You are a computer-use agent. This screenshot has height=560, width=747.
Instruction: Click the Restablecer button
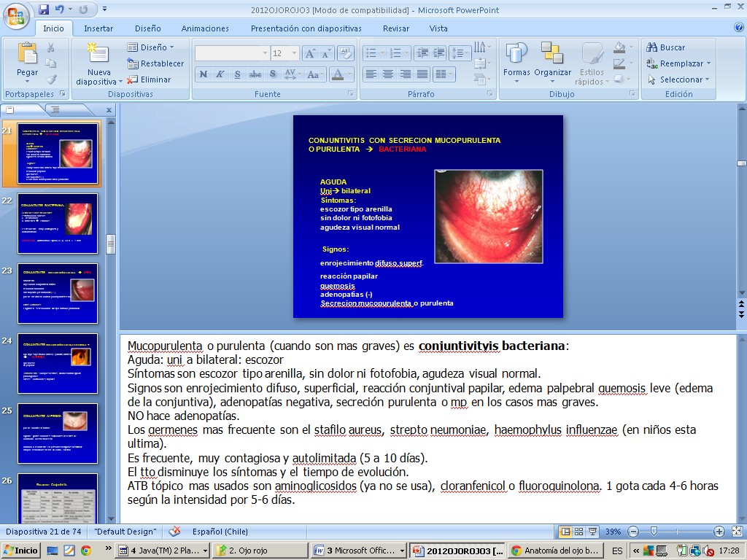[155, 63]
